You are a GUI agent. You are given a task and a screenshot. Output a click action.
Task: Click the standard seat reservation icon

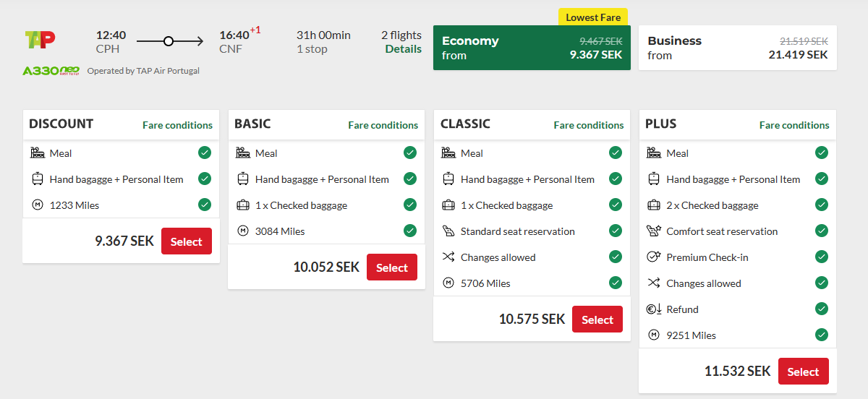coord(448,231)
